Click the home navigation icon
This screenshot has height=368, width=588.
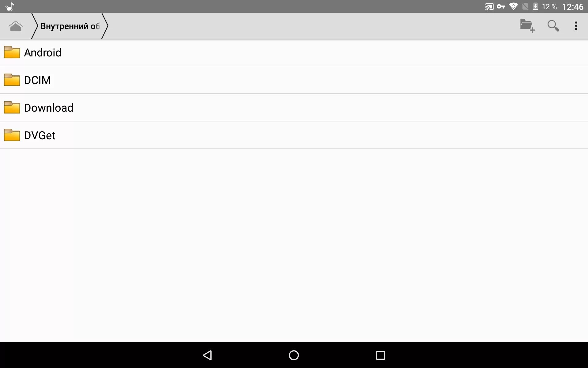[15, 26]
